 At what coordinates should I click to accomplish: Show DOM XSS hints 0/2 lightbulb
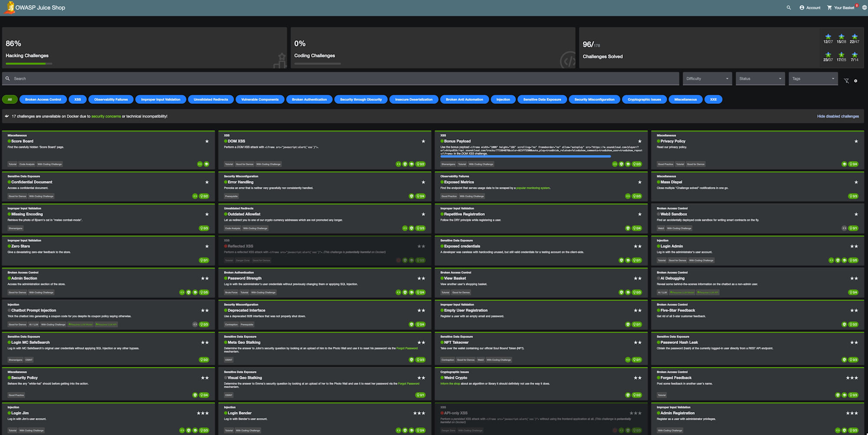click(421, 164)
